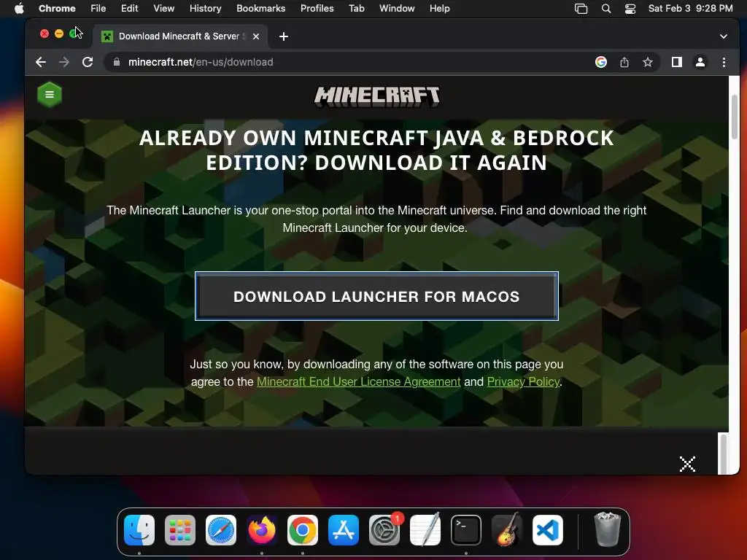Screen dimensions: 747x560
Task: Go back to the previous page
Action: 41,62
